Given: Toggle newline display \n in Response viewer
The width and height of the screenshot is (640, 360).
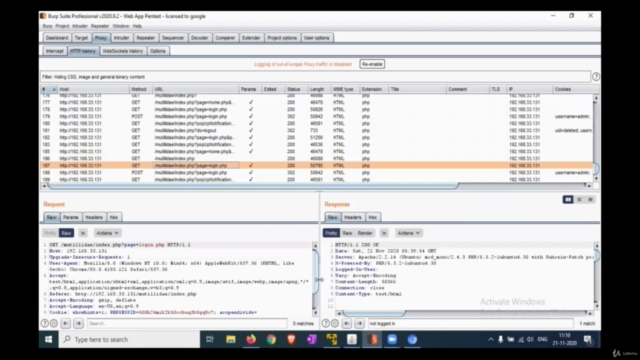Looking at the screenshot, I should [x=384, y=233].
